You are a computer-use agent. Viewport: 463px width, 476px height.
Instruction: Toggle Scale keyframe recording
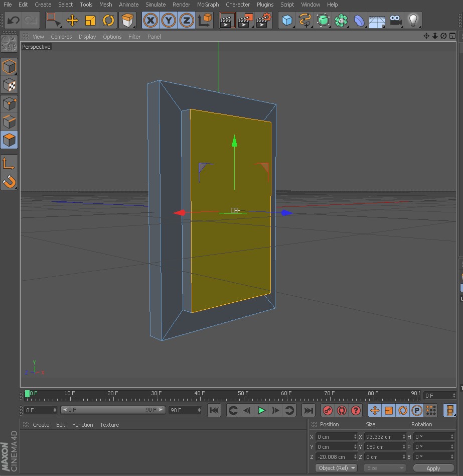coord(389,411)
